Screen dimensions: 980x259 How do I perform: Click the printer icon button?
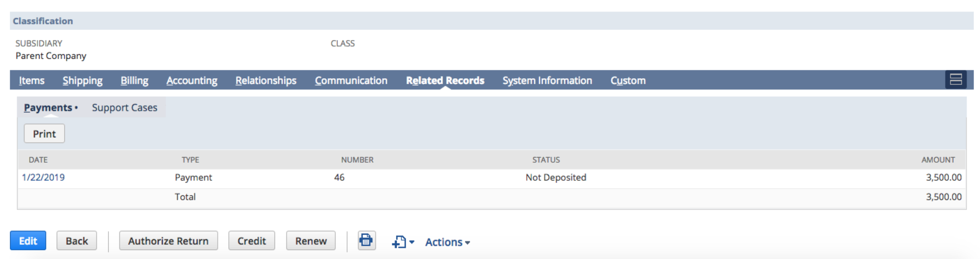[366, 240]
